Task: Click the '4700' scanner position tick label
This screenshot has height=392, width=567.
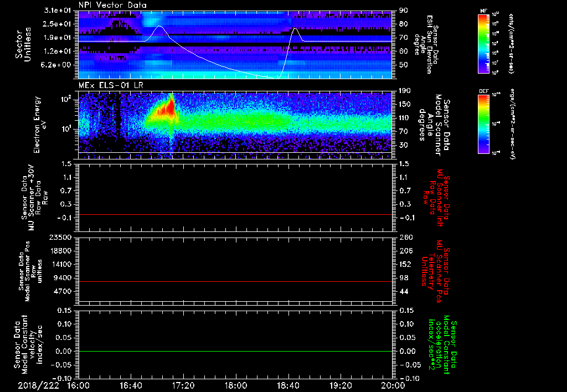Action: (63, 291)
